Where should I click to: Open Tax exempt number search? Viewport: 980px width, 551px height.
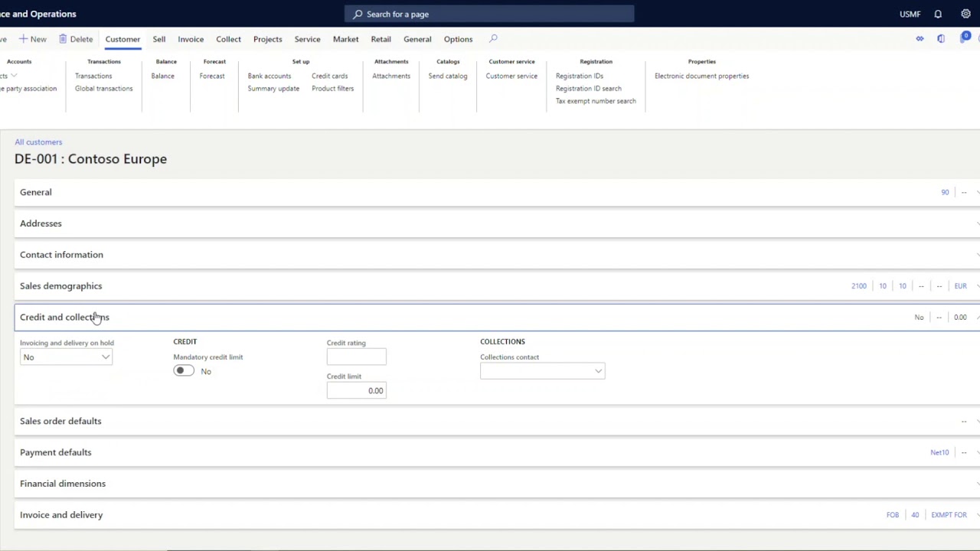point(596,101)
